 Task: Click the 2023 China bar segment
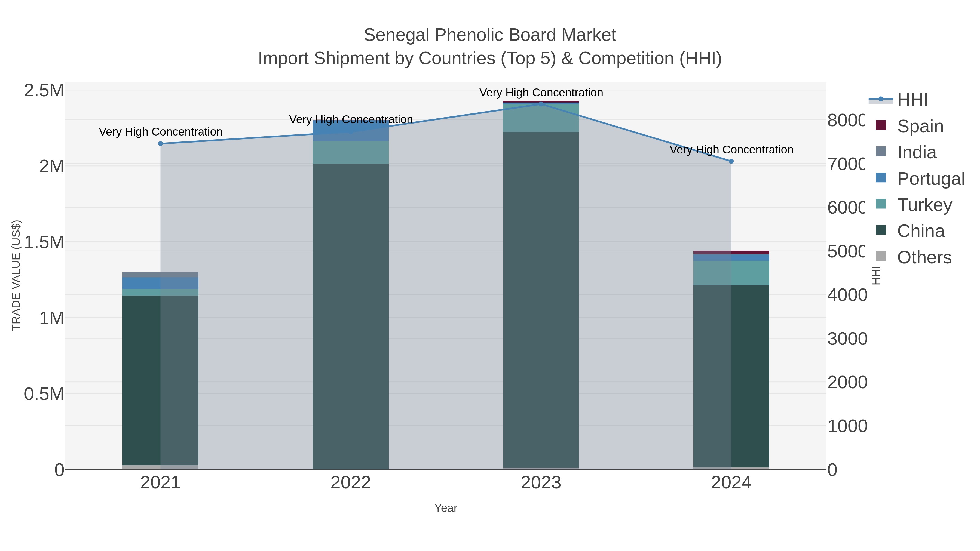(541, 300)
